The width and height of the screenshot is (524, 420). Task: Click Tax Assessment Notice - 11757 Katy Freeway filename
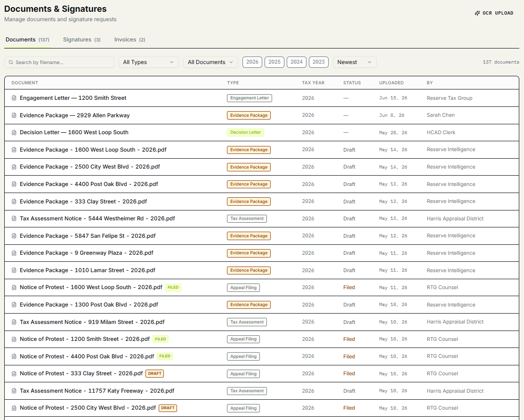click(97, 391)
